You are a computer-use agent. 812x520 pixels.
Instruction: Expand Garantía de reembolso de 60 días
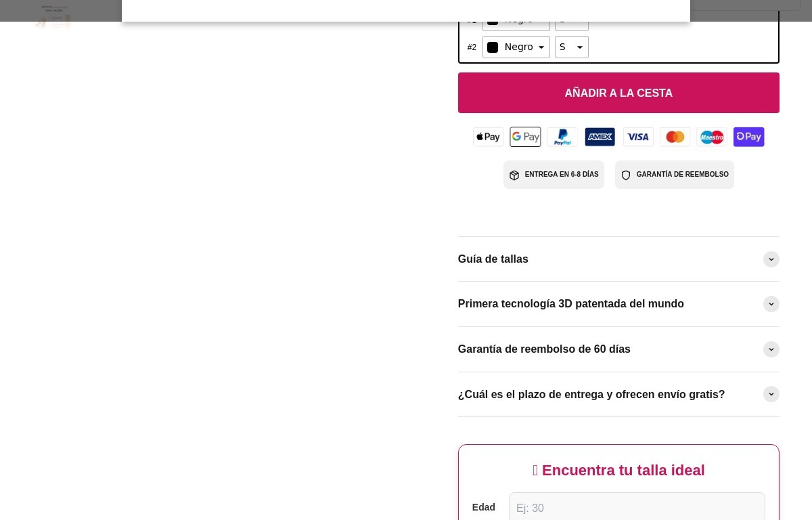pyautogui.click(x=618, y=349)
